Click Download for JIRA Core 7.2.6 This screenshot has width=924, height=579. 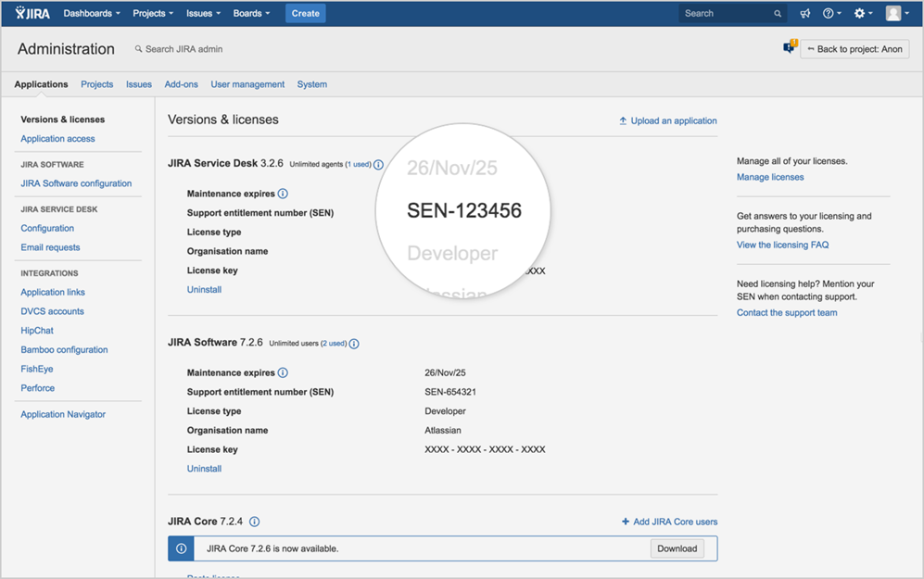[x=677, y=548]
